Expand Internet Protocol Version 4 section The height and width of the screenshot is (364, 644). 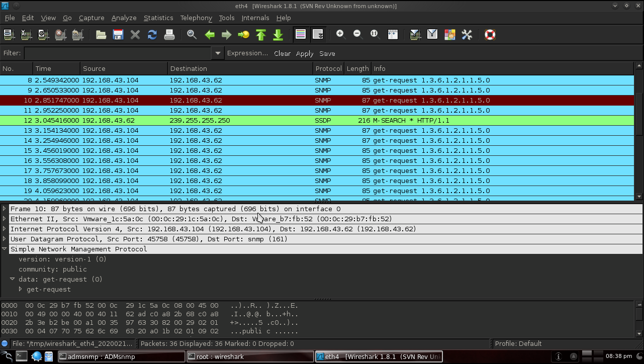coord(5,229)
